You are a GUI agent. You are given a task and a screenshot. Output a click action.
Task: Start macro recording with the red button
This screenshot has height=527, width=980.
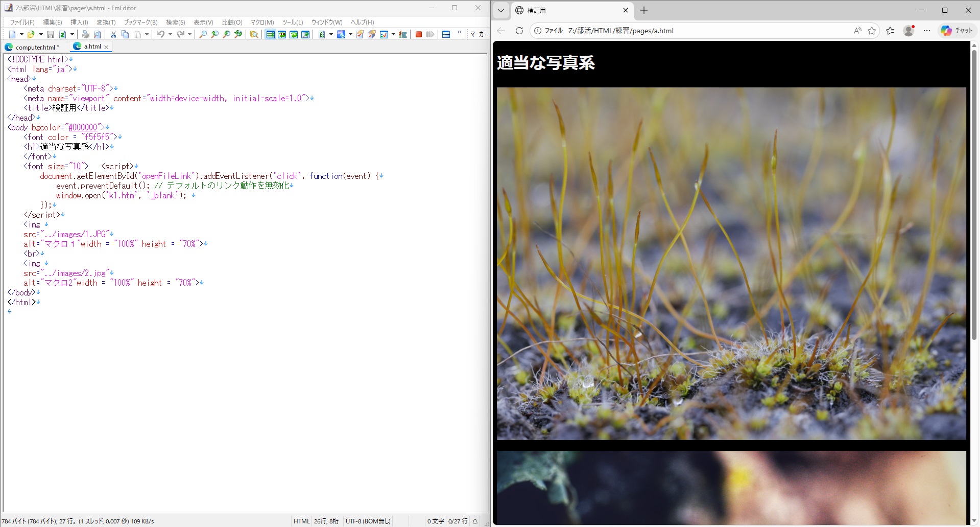pyautogui.click(x=419, y=34)
